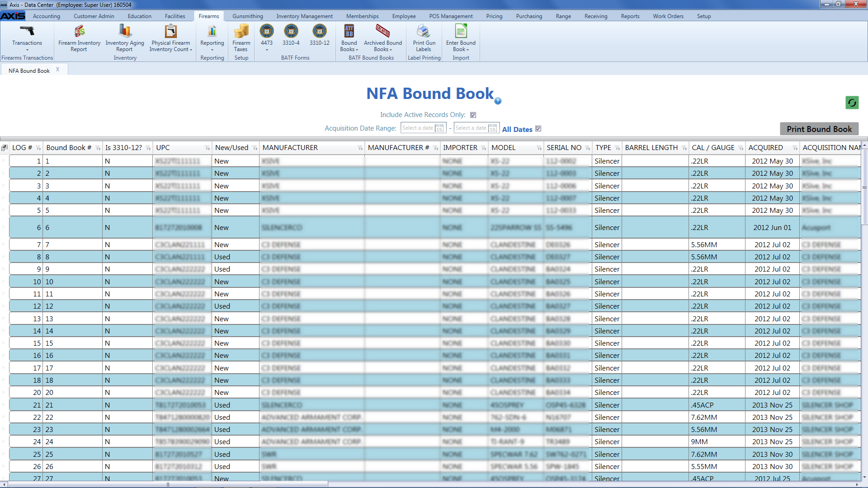Click the vertical scrollbar down arrow
This screenshot has height=488, width=868.
tap(864, 477)
